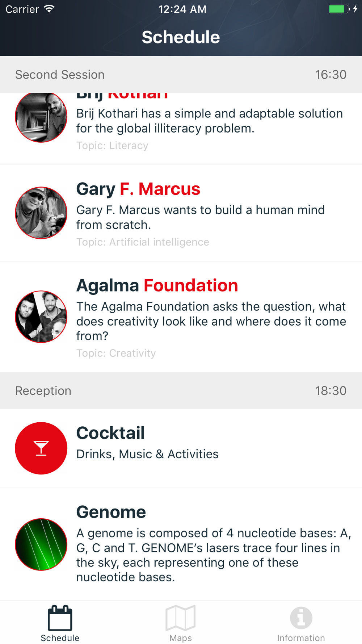Tap Brij Kothari profile photo
Screen dimensions: 362x644
41,117
